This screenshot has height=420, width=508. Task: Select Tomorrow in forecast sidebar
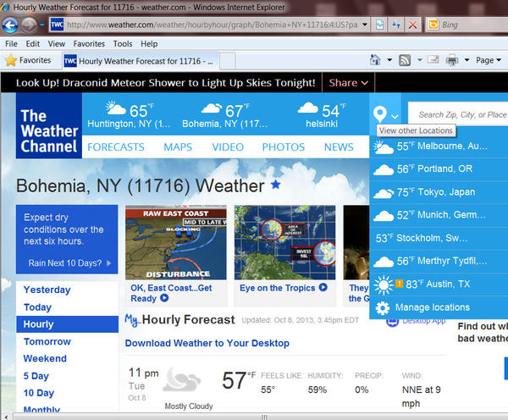[47, 341]
